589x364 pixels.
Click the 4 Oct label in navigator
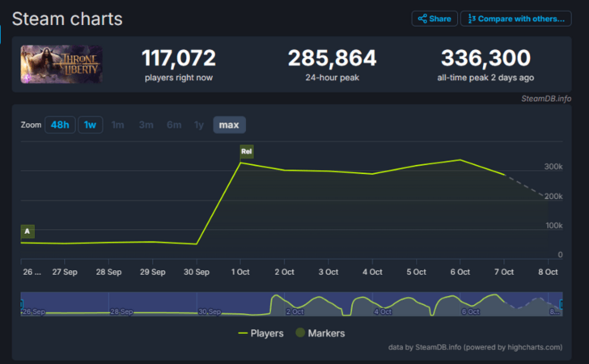point(383,311)
